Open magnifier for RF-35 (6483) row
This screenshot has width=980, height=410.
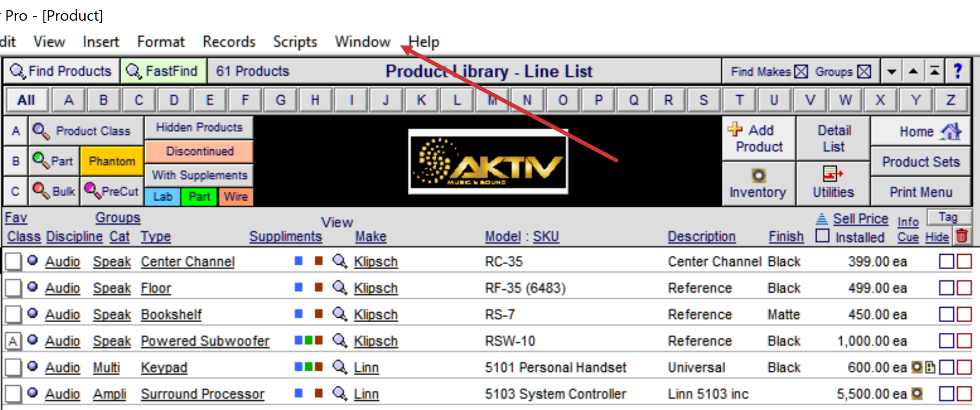(x=340, y=287)
